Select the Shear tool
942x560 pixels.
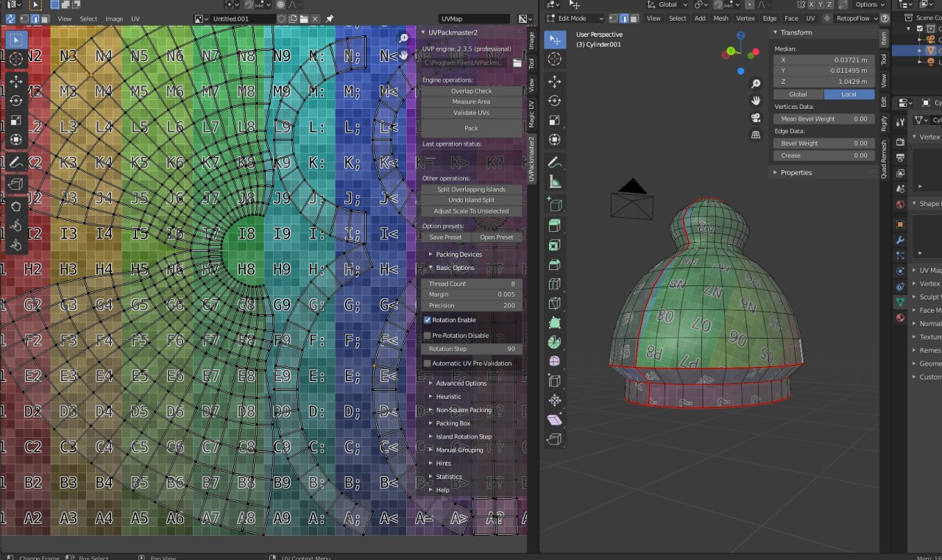pyautogui.click(x=555, y=419)
